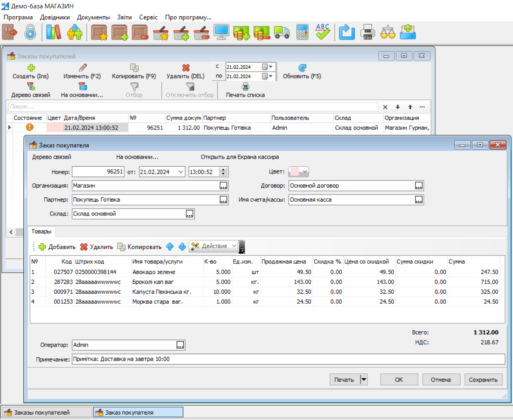Screen dimensions: 513x420
Task: Click ellipsis button for Имя счета/кассы field
Action: pos(419,200)
